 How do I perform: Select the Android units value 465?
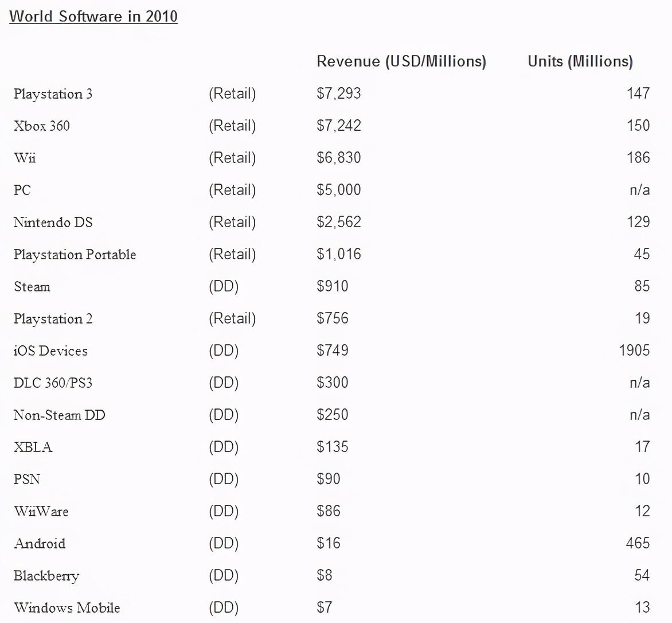pyautogui.click(x=638, y=543)
